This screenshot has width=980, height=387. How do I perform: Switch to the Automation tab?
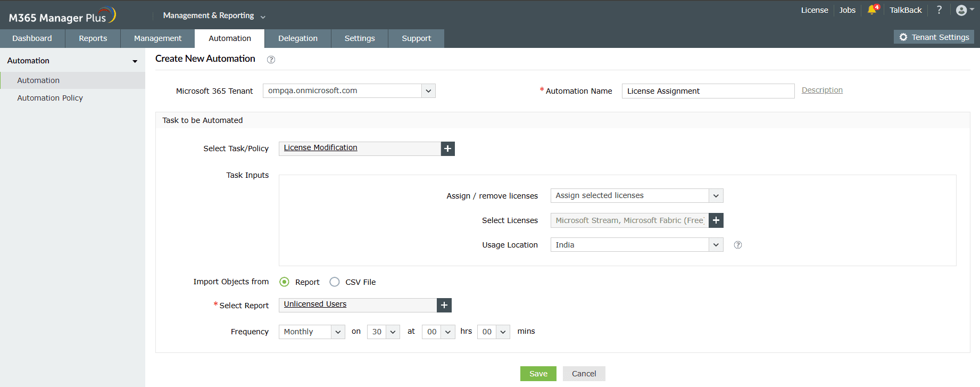click(230, 38)
